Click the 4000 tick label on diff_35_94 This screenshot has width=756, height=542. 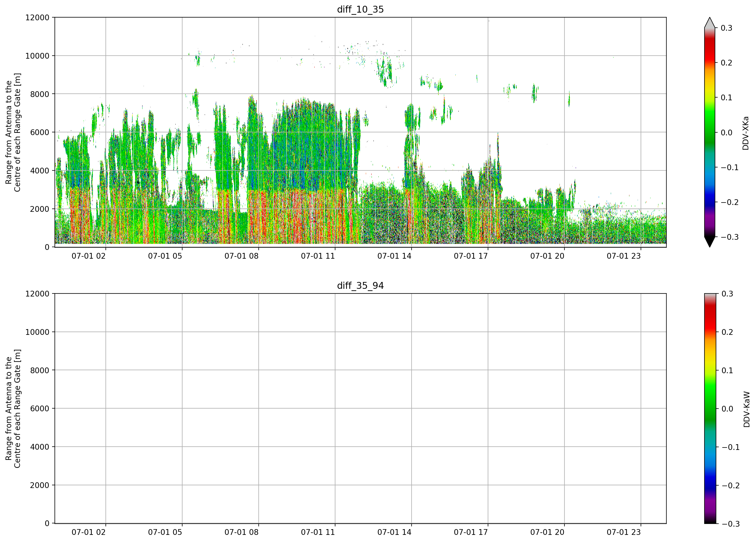point(40,447)
